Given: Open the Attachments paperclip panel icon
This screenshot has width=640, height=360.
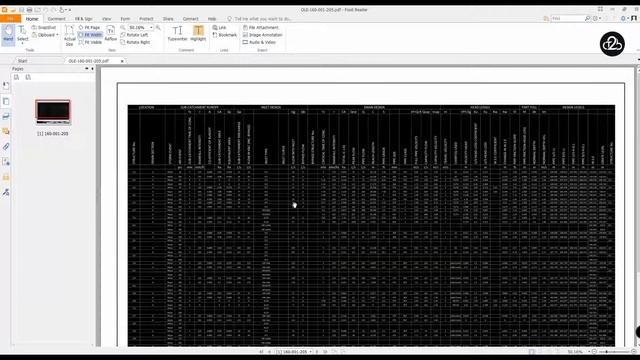Looking at the screenshot, I should pyautogui.click(x=6, y=147).
